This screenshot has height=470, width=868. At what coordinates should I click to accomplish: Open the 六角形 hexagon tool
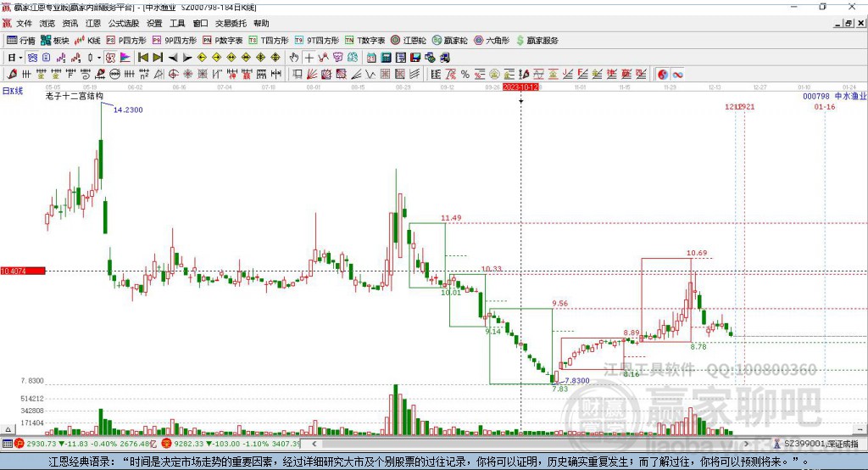pyautogui.click(x=492, y=41)
